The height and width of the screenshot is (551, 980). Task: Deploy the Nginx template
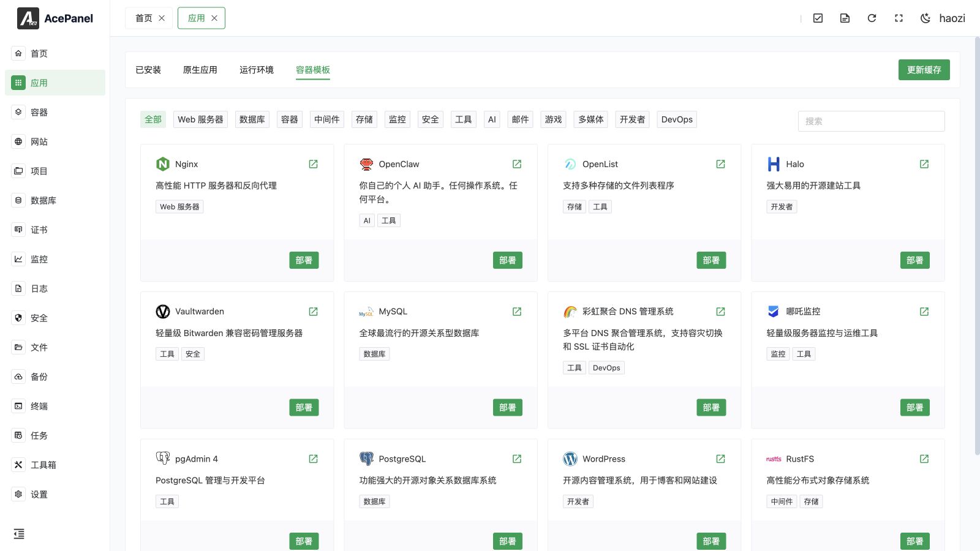304,260
